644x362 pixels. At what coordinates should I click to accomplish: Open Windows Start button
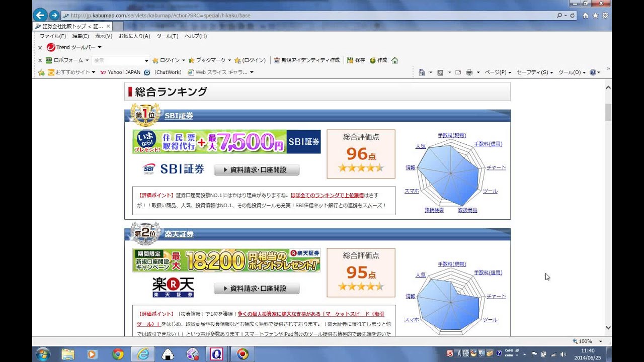[43, 354]
